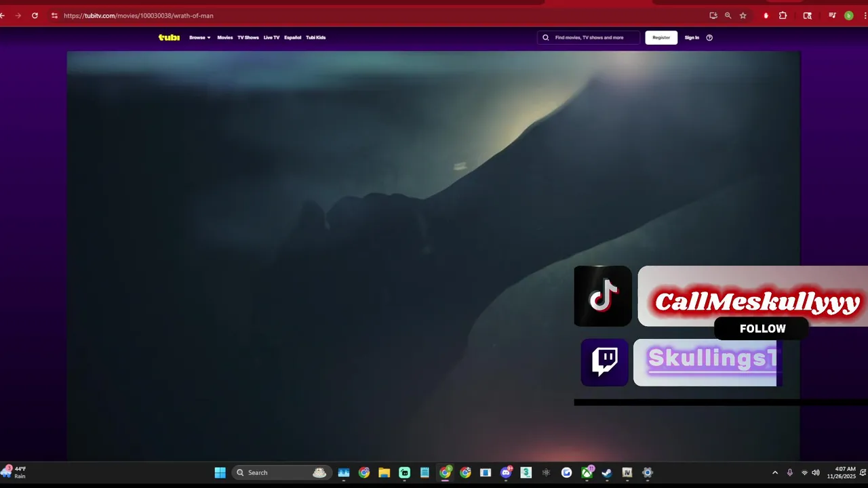Open Notepad icon in taskbar
This screenshot has height=488, width=868.
point(425,472)
